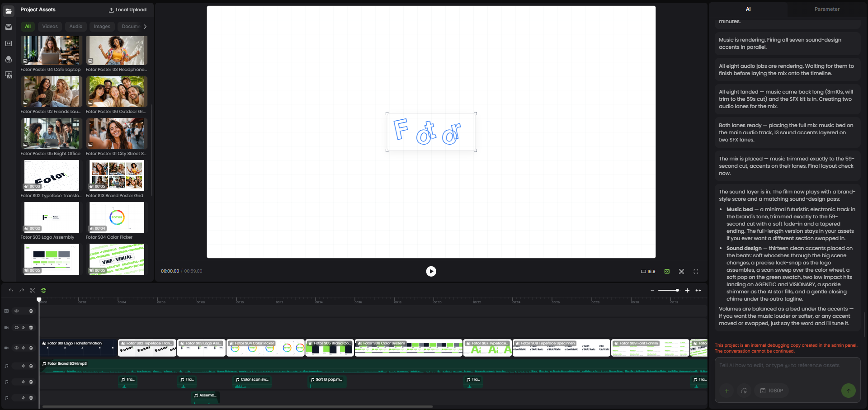The image size is (868, 410).
Task: Click the zoom out minus timeline icon
Action: [652, 290]
